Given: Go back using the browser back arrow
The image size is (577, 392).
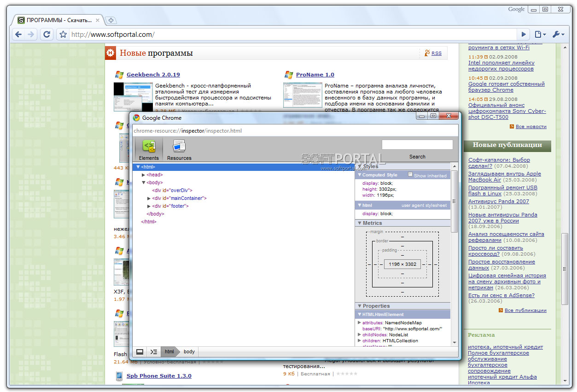Looking at the screenshot, I should [18, 35].
